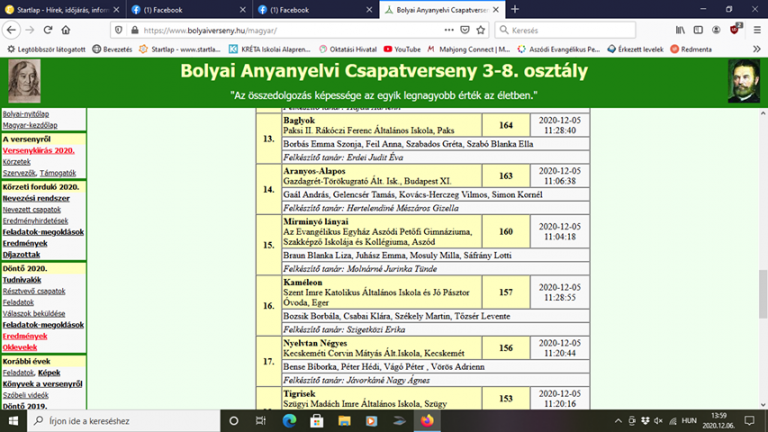Open Cortana circle icon in taskbar

point(234,421)
